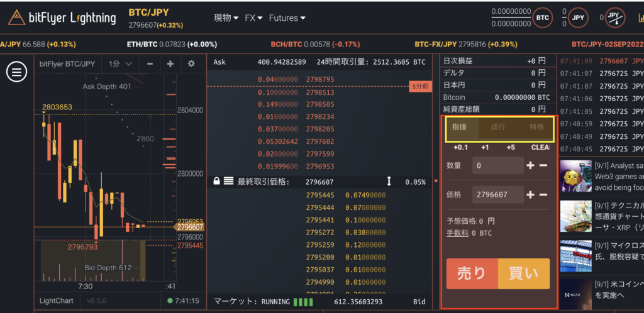Click the JPY collateral gauge icon
The width and height of the screenshot is (644, 313).
point(614,18)
